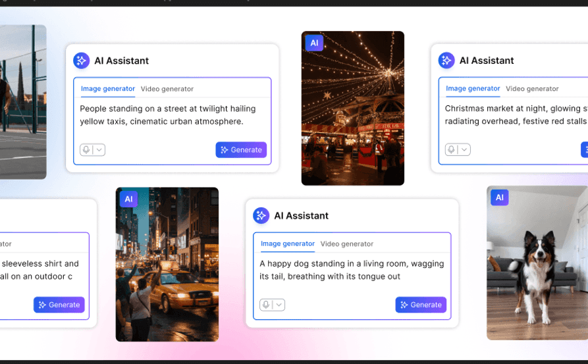The height and width of the screenshot is (364, 588).
Task: Click the AI Assistant sparkle icon above the Christmas market prompt
Action: (x=446, y=61)
